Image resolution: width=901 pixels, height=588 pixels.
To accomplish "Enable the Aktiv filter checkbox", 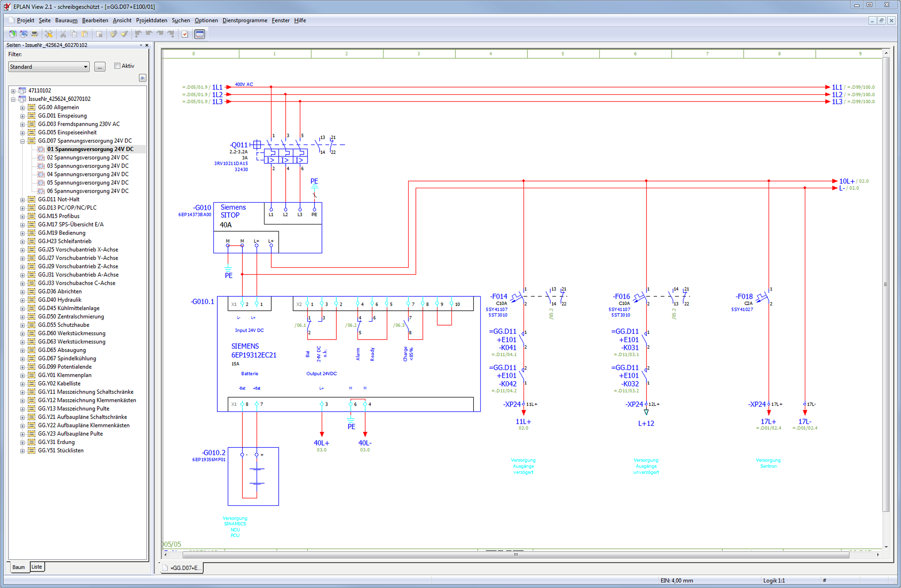I will click(x=117, y=66).
